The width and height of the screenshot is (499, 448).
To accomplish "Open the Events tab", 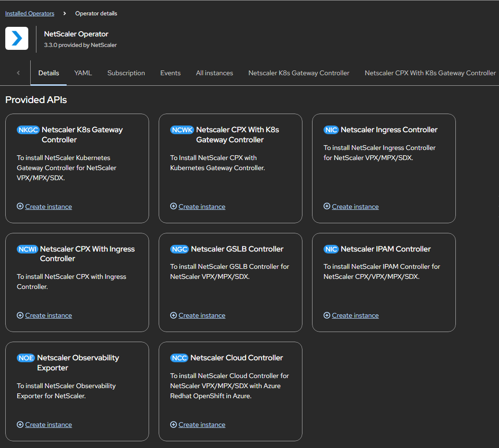I will pos(170,73).
